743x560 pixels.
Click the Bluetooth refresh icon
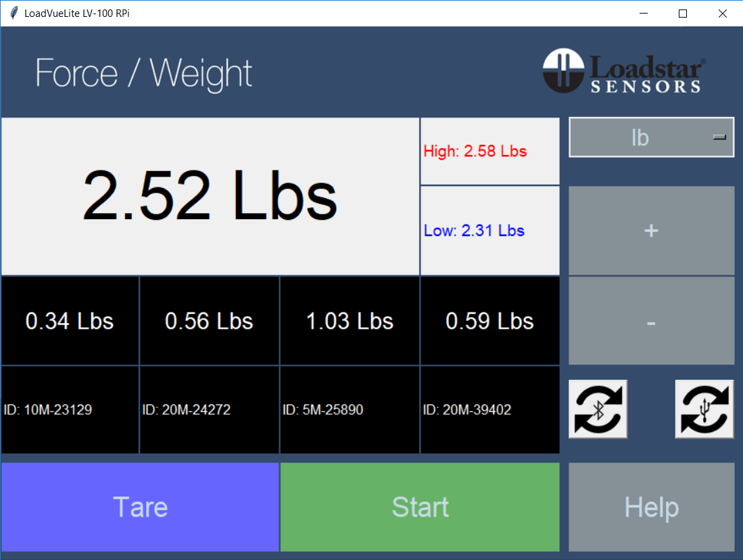(598, 409)
